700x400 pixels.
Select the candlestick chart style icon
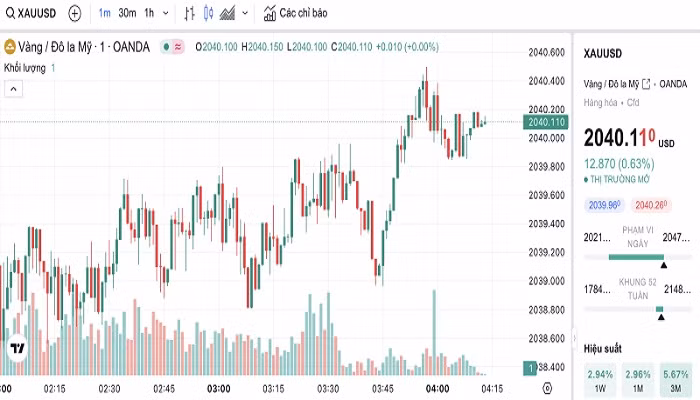click(x=208, y=13)
